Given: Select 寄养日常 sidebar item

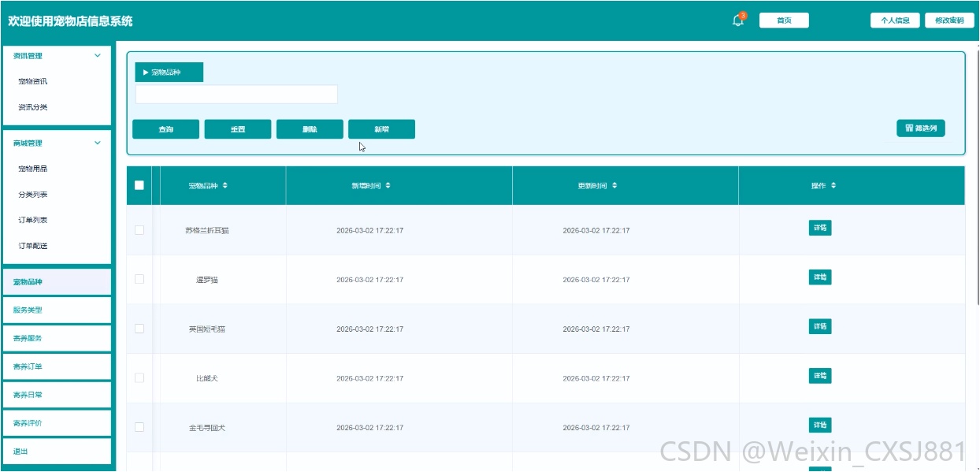Looking at the screenshot, I should 57,395.
